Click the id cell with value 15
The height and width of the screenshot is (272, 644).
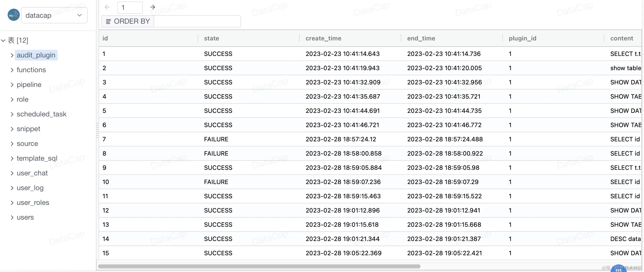pyautogui.click(x=106, y=253)
